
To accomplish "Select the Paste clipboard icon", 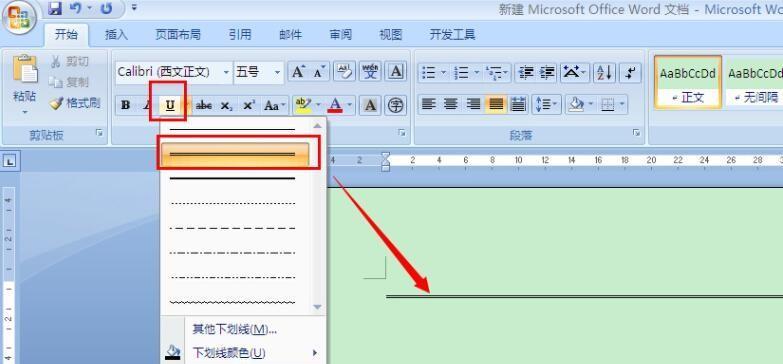I will [25, 69].
